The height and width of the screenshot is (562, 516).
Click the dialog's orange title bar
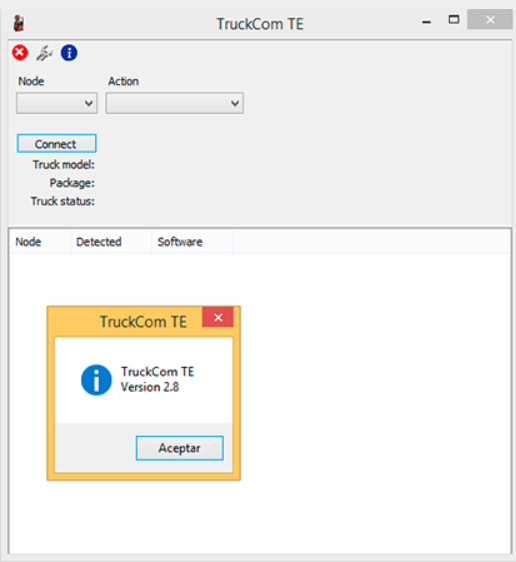125,321
